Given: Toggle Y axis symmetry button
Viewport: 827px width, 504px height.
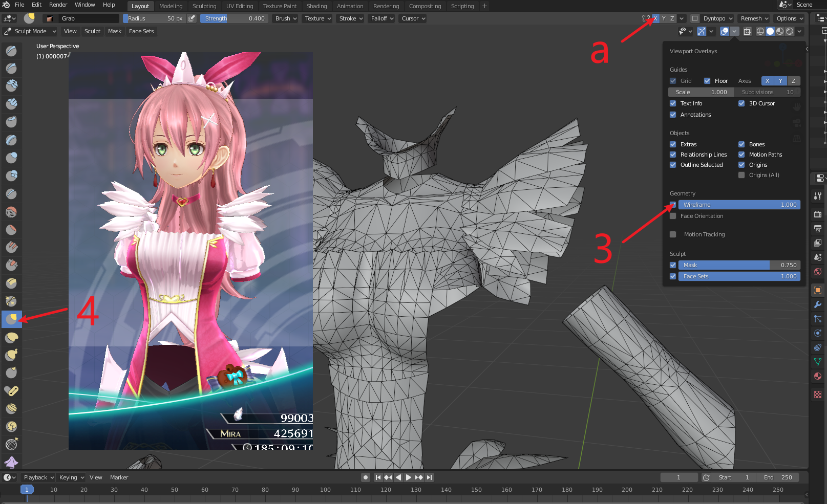Looking at the screenshot, I should point(664,18).
